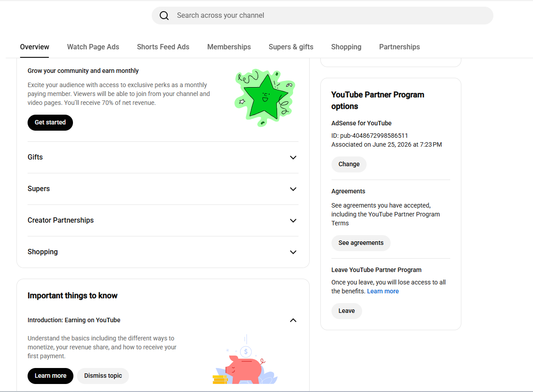
Task: Click 'Associated on June 25, 2026' text
Action: point(387,144)
